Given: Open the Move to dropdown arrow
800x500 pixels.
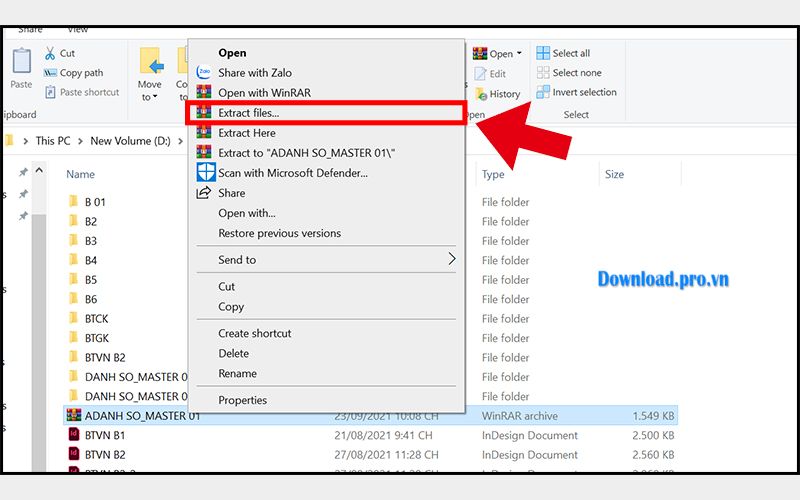Looking at the screenshot, I should [155, 97].
